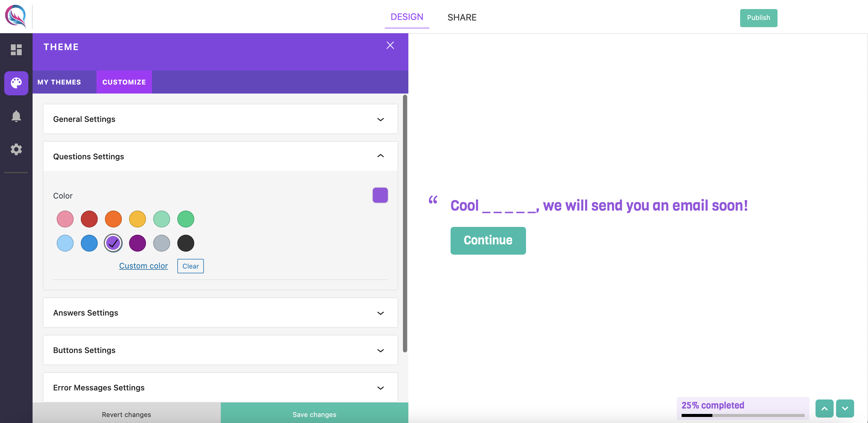Image resolution: width=868 pixels, height=423 pixels.
Task: Switch to the SHARE tab at top
Action: click(462, 17)
